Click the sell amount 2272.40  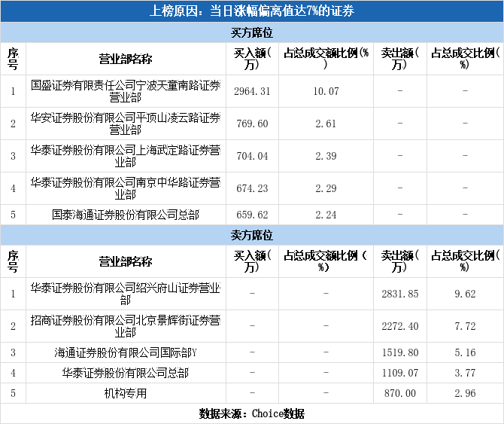coord(400,327)
